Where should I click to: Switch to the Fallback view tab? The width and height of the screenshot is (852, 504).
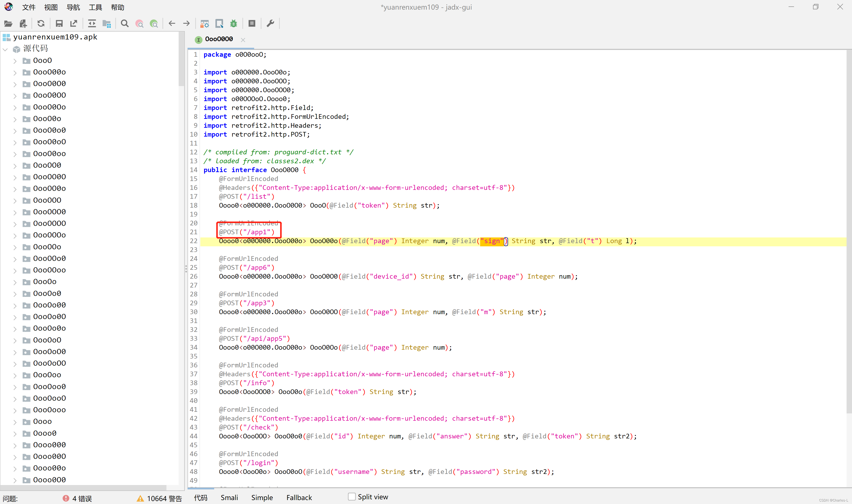coord(299,498)
